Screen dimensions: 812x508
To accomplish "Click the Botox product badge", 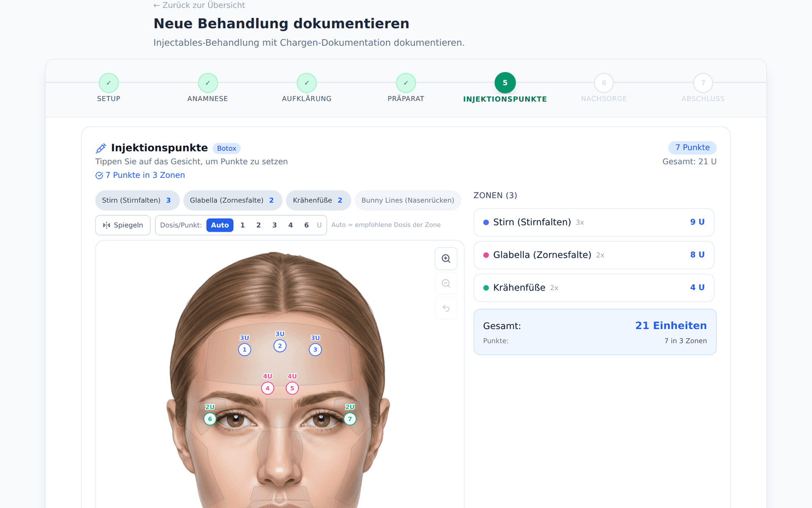I will click(x=226, y=148).
